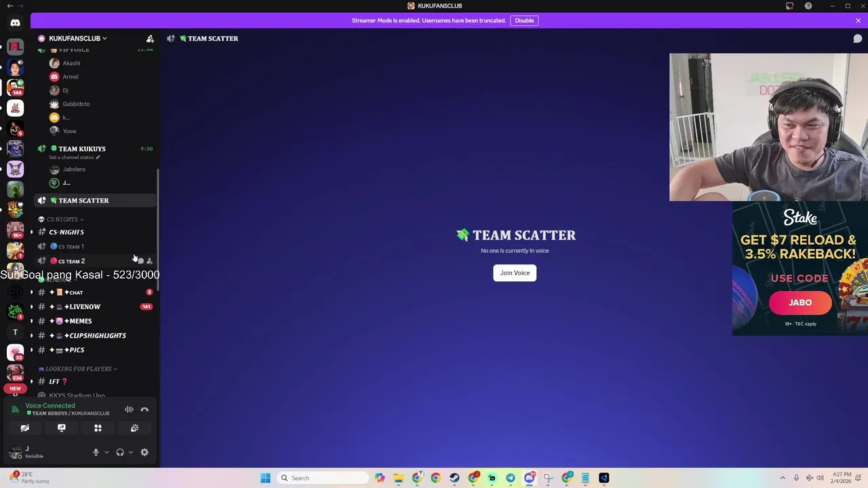868x488 pixels.
Task: Show hidden system tray icons chevron
Action: coord(783,478)
